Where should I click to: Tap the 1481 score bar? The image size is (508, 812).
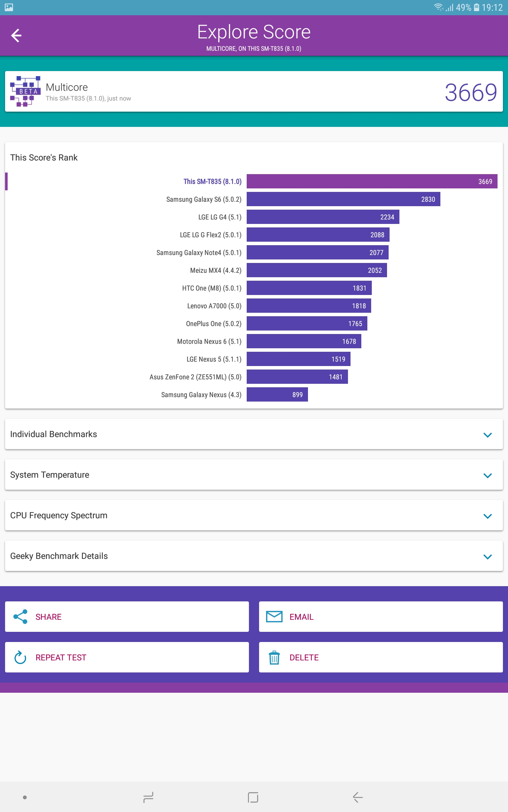click(297, 377)
